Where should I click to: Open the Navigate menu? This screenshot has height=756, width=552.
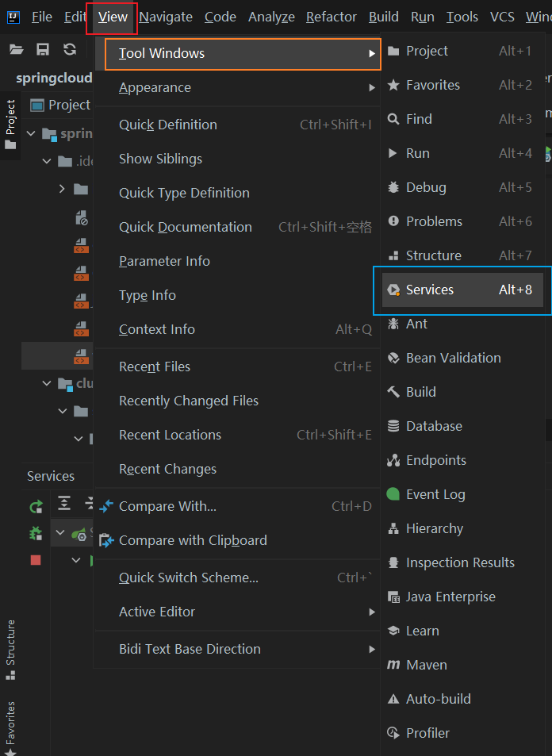tap(166, 17)
